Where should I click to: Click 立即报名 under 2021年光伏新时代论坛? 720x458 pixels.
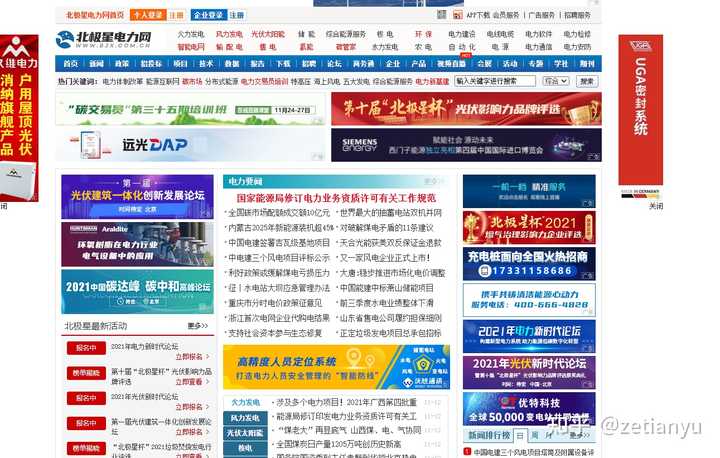pyautogui.click(x=192, y=407)
